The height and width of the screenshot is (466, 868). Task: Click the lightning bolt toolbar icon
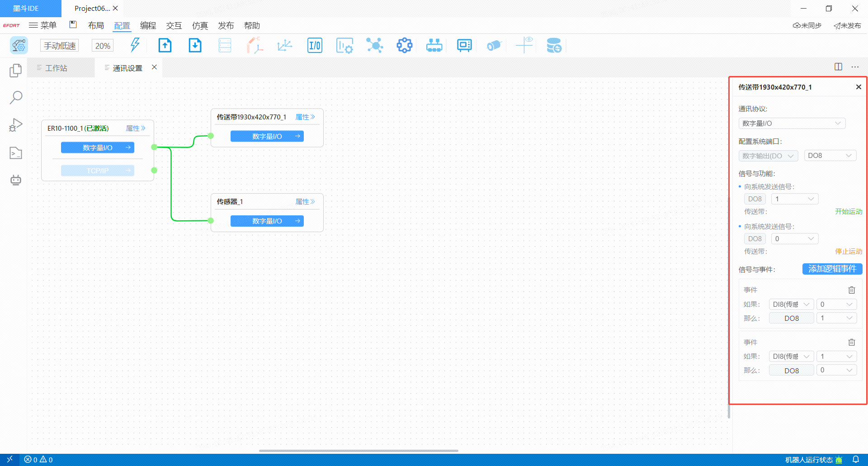(x=135, y=45)
